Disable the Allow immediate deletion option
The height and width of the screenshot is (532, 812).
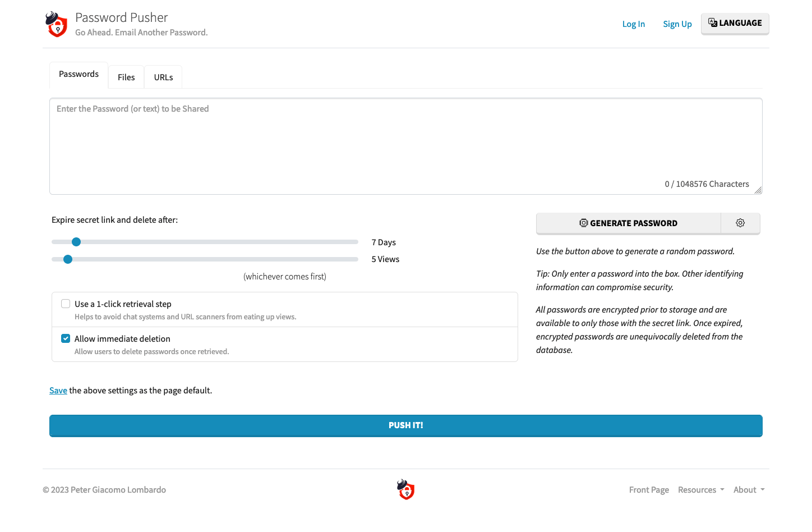click(x=66, y=338)
